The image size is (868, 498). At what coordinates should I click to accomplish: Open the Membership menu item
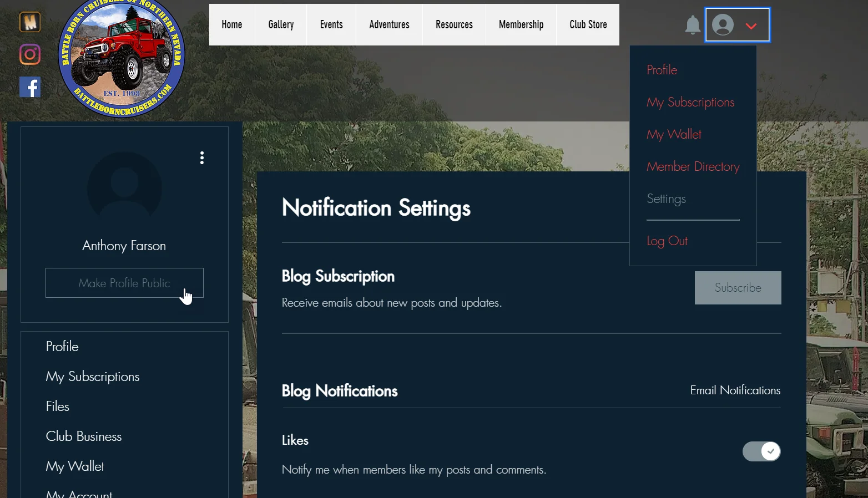(521, 25)
